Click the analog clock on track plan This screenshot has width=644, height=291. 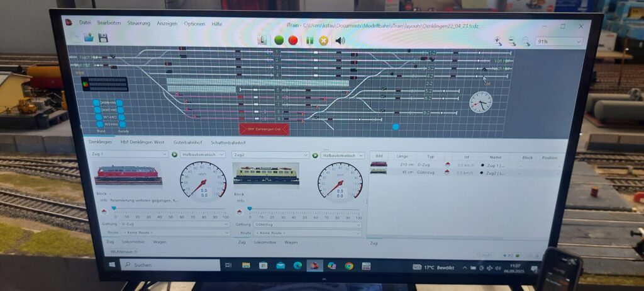pos(480,101)
